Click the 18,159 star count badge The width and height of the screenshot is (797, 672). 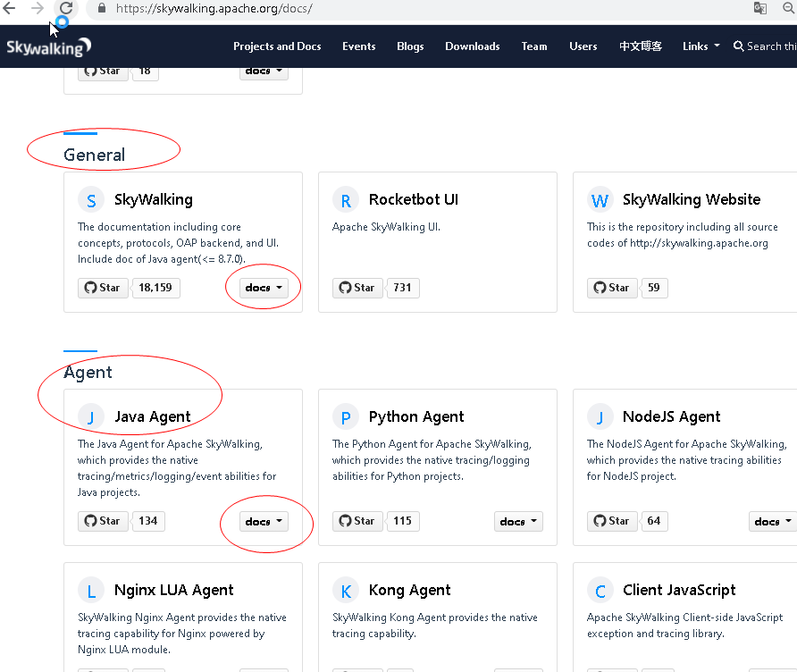155,288
